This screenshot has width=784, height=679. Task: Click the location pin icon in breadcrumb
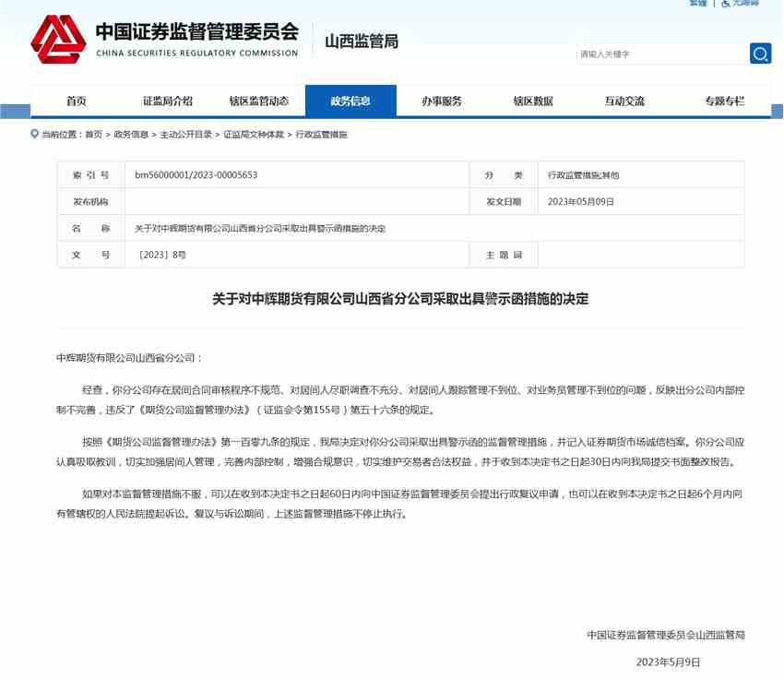click(34, 134)
